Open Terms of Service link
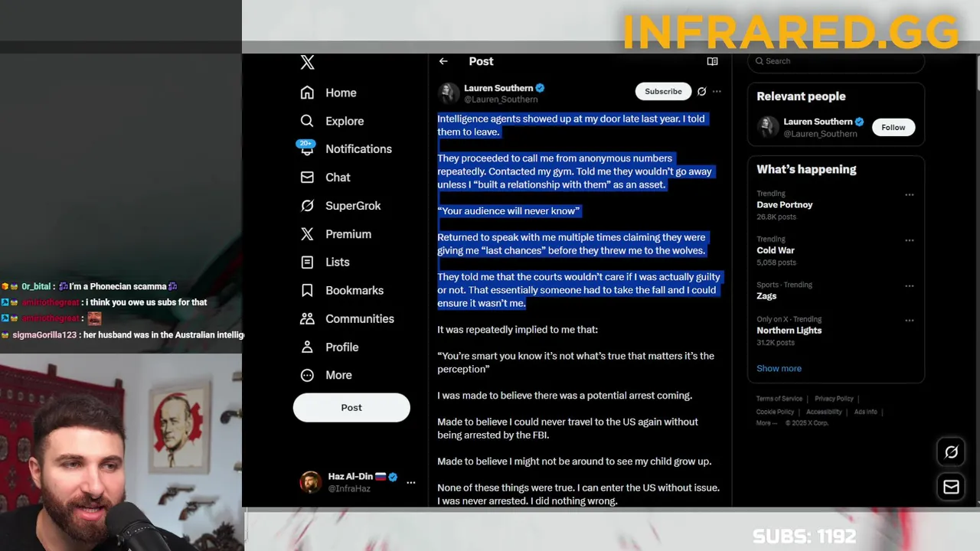This screenshot has width=980, height=551. point(779,399)
